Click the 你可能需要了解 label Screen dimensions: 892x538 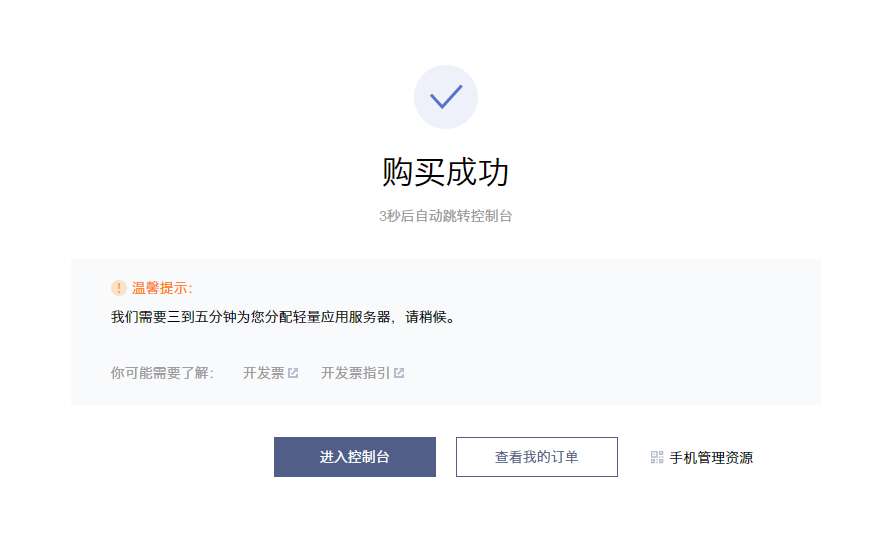[x=162, y=373]
